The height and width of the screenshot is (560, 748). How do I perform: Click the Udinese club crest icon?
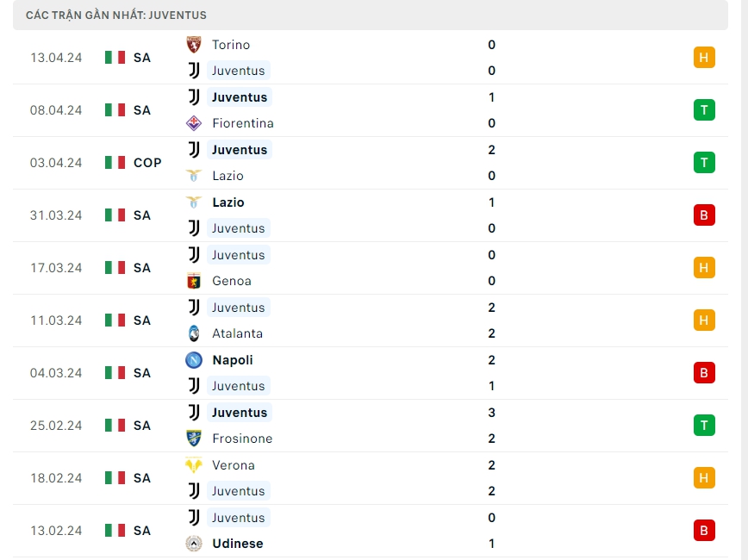click(x=194, y=544)
